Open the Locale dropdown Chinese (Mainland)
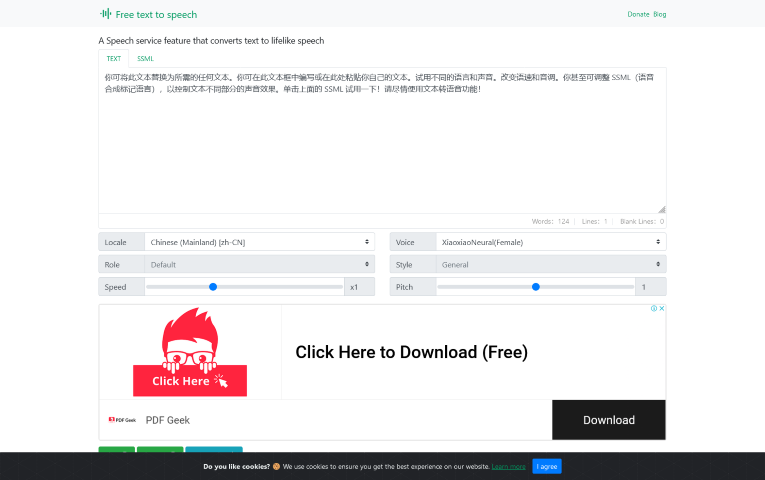 (260, 242)
